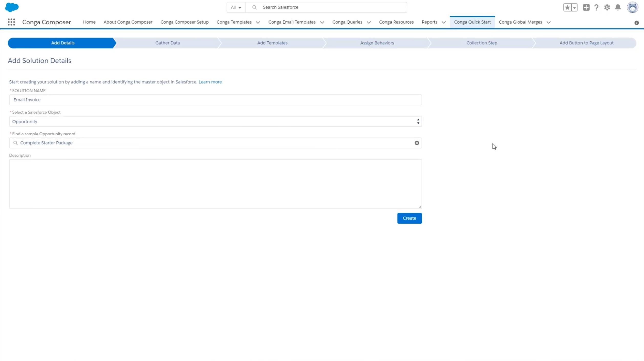The image size is (644, 361).
Task: Click the favorites star icon
Action: pos(567,7)
